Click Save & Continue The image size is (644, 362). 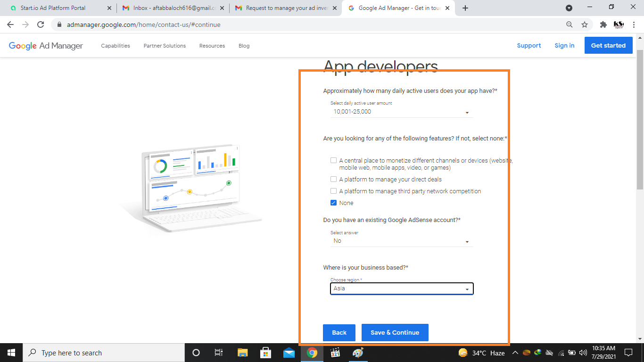click(x=395, y=332)
